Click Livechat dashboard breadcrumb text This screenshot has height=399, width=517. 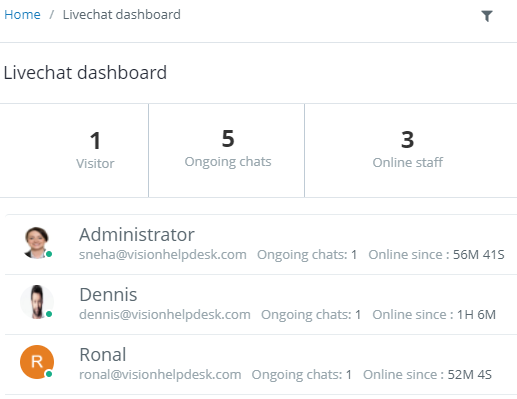click(122, 15)
